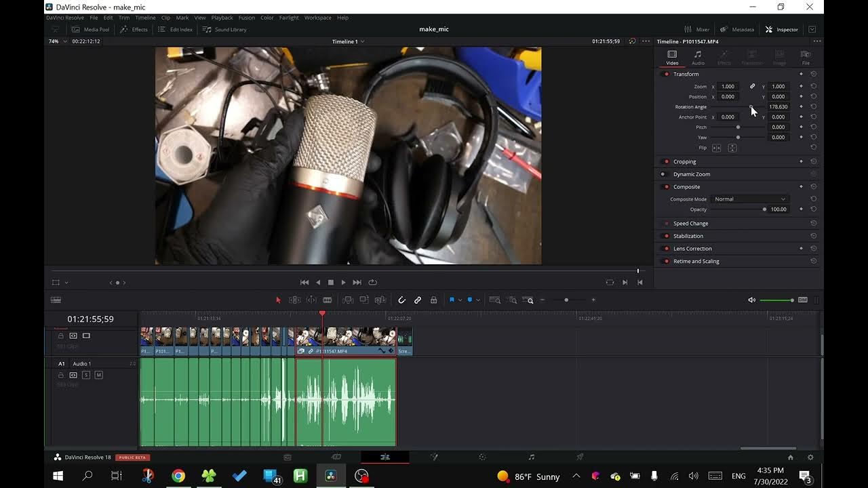
Task: Select the Blade Edit Mode tool
Action: 328,300
